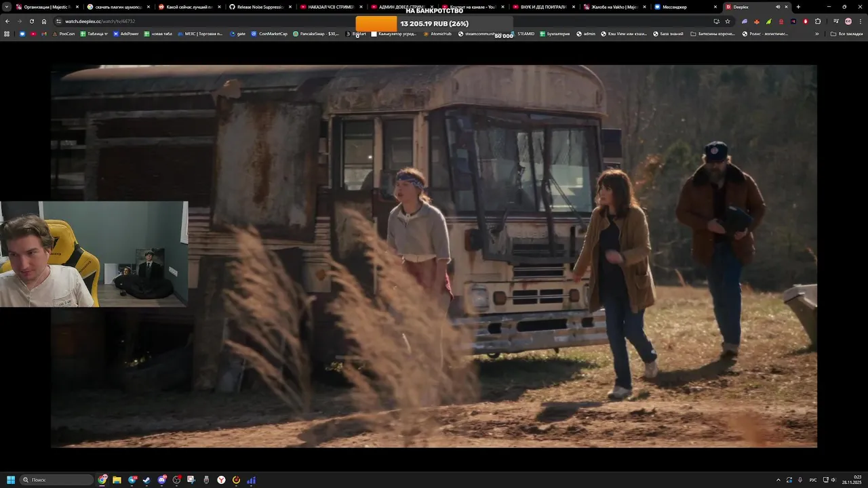Open the 'PancakeSwap - $30' bookmark

[x=316, y=33]
